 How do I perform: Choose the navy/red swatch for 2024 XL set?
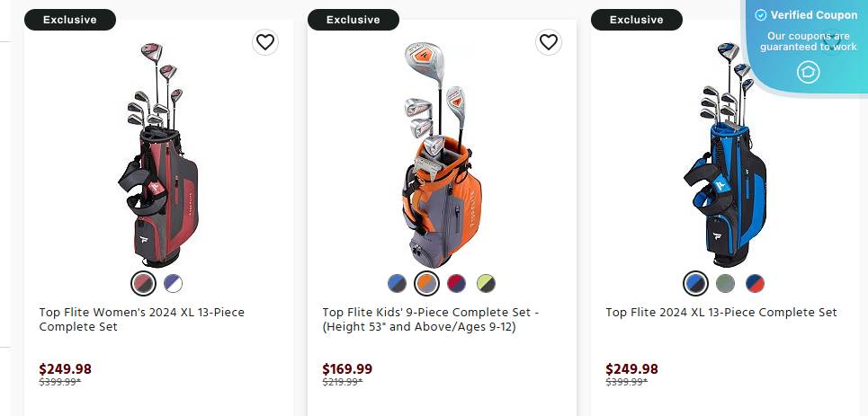(x=755, y=284)
